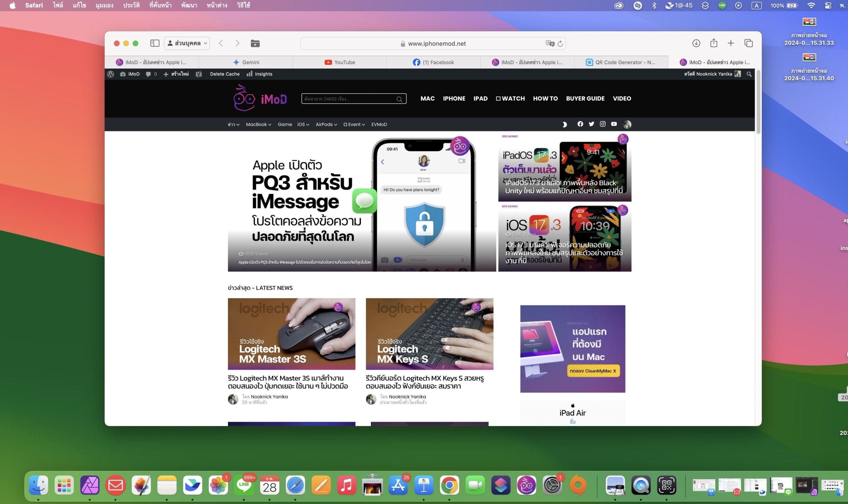Image resolution: width=848 pixels, height=504 pixels.
Task: Open iMoD YouTube channel icon
Action: pos(614,124)
